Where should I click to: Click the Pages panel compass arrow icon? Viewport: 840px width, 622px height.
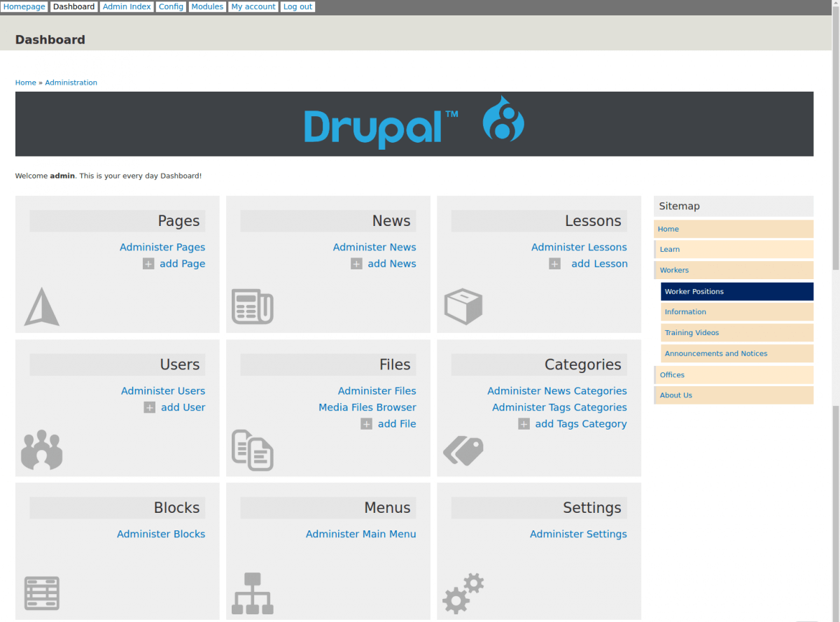(42, 306)
